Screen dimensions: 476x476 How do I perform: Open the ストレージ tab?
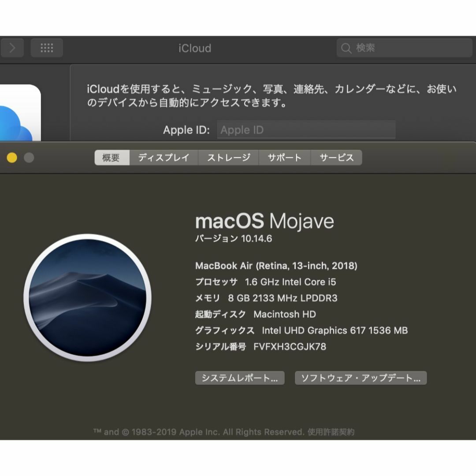[229, 157]
